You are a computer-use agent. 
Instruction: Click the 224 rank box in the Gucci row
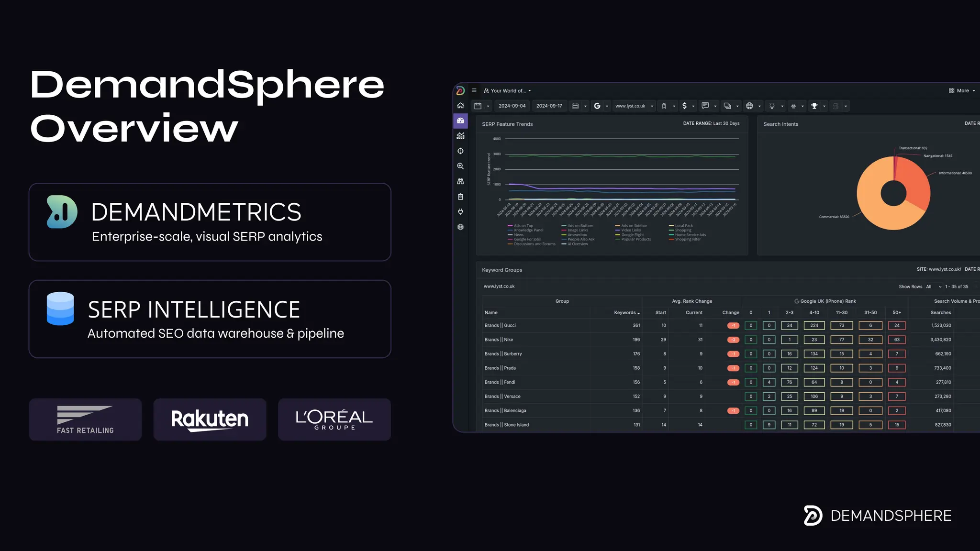point(814,326)
